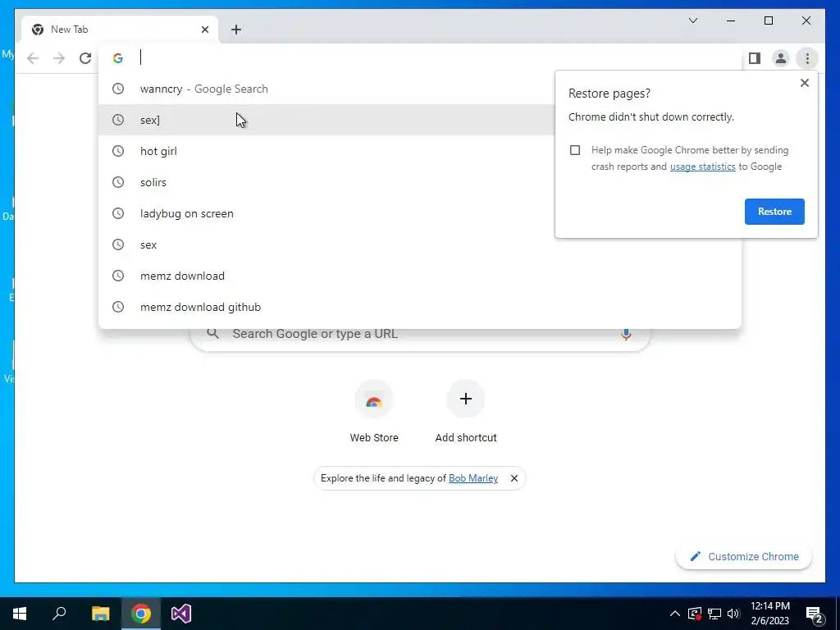Select the New Tab tab
Screen dimensions: 840x630
(120, 30)
